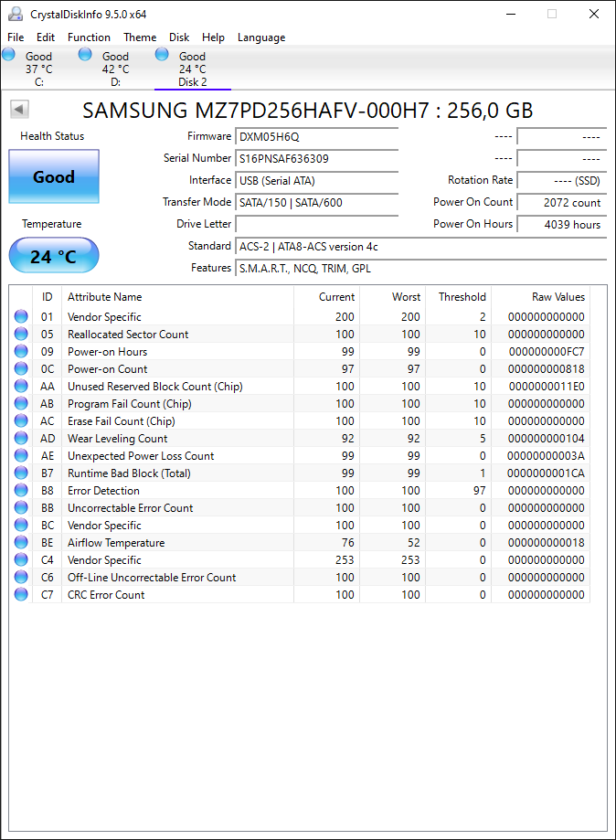Open the Theme menu
Screen dimensions: 616x840
(140, 37)
